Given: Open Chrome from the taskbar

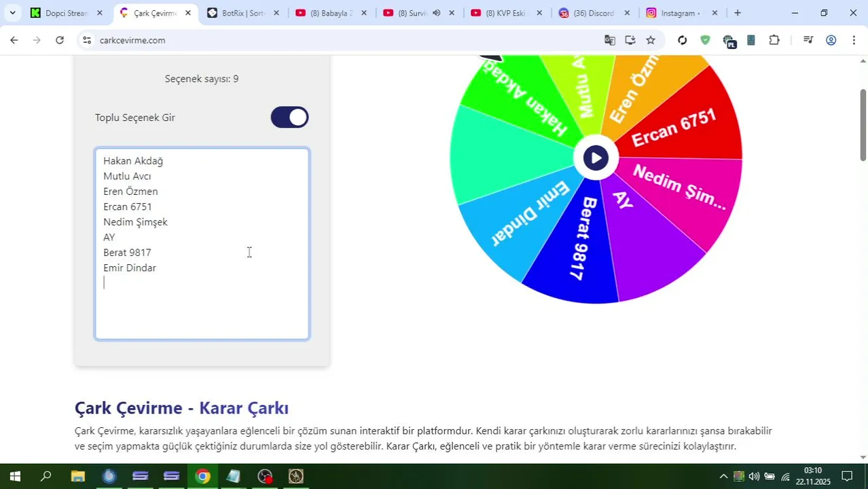Looking at the screenshot, I should pyautogui.click(x=202, y=476).
